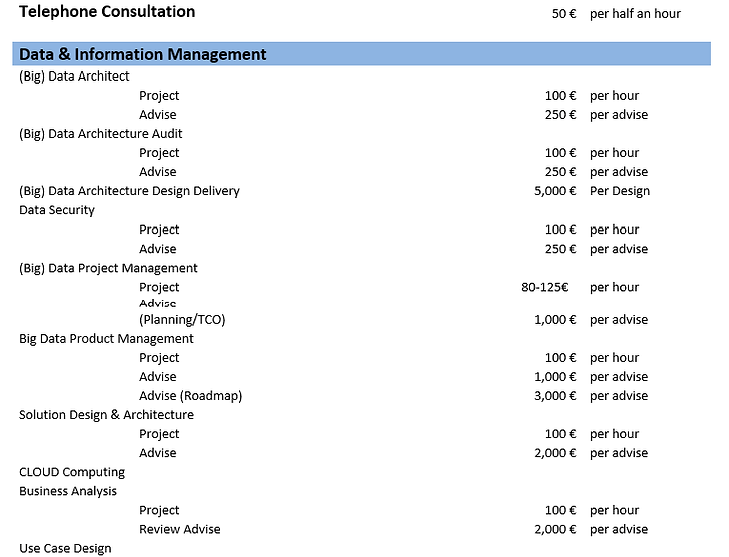Screen dimensions: 729x557
Task: Click 'Project' under Solution Design & Architecture
Action: (x=159, y=434)
